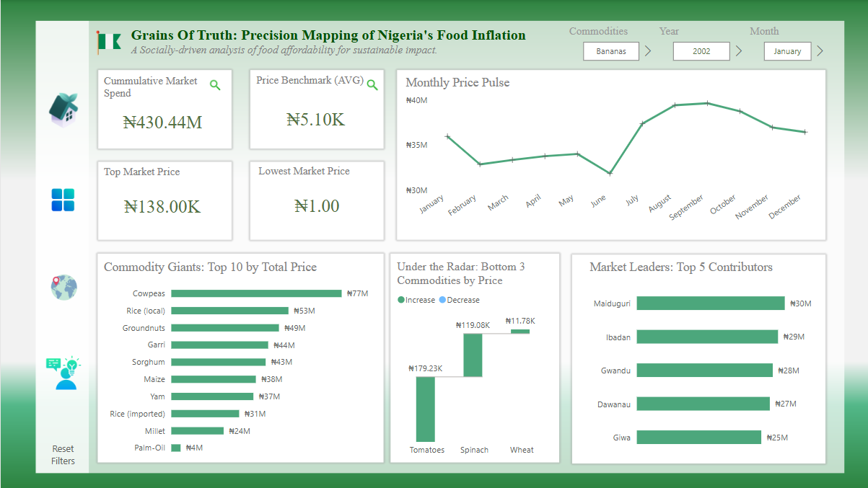
Task: Select the Rice (local) bar
Action: tap(229, 311)
